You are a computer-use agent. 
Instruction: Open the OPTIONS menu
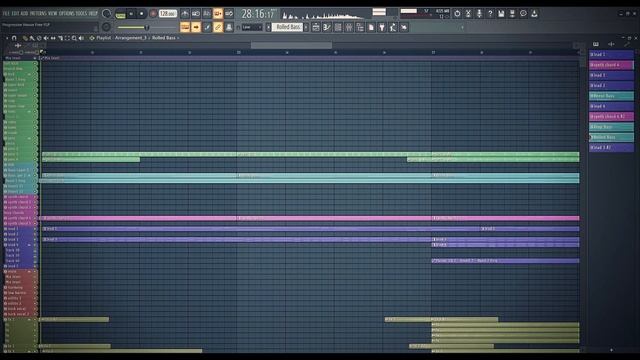67,13
